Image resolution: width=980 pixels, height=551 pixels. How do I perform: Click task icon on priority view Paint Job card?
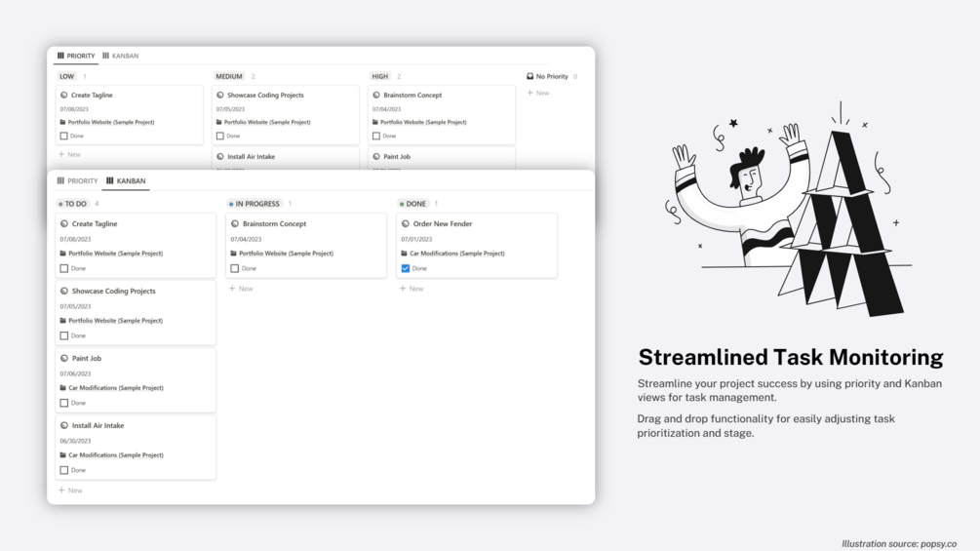click(x=376, y=157)
